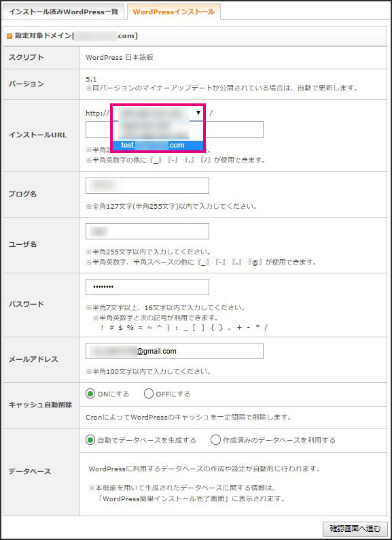Click the インストールURL row label
Screen dimensions: 392x540
(x=37, y=135)
